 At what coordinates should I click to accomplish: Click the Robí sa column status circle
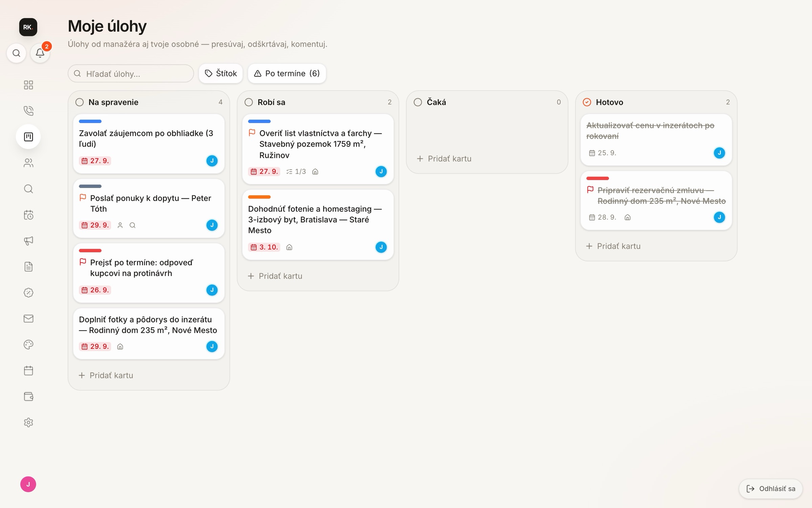(x=249, y=102)
